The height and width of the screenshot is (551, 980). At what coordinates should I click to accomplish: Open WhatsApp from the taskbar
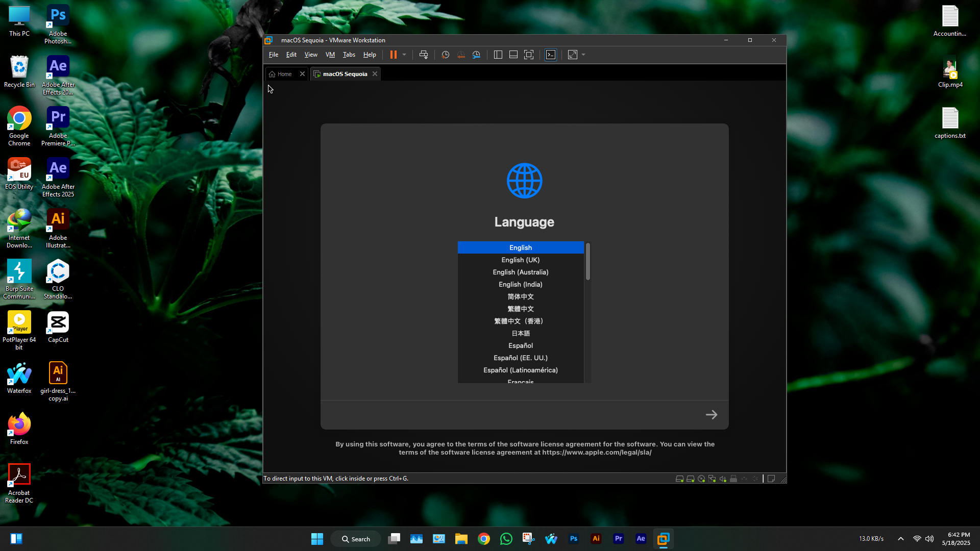point(506,539)
